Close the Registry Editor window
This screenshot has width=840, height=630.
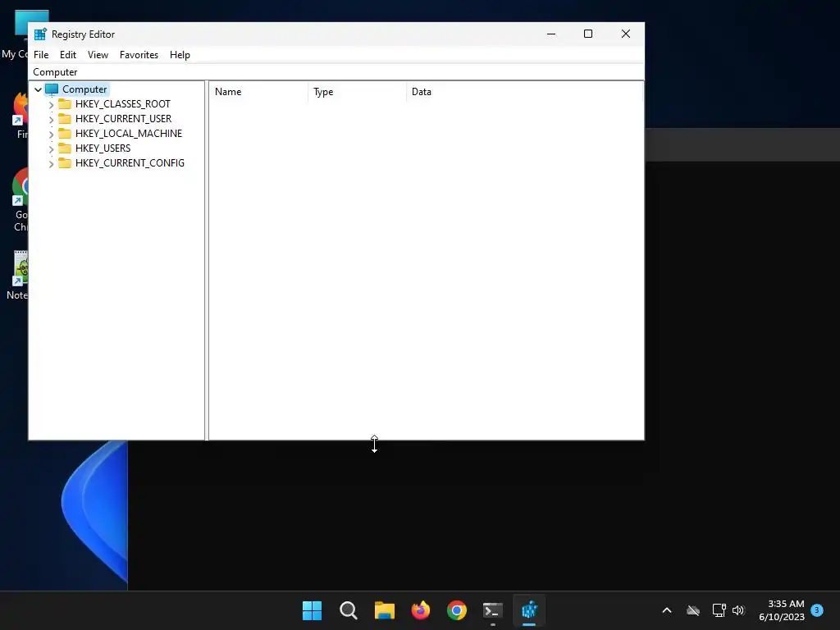pyautogui.click(x=625, y=34)
